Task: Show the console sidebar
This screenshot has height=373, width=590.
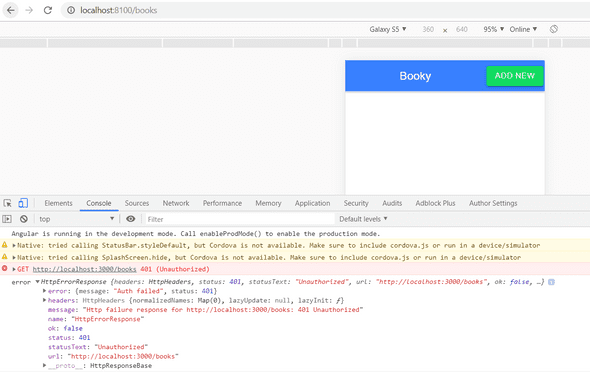Action: point(7,219)
